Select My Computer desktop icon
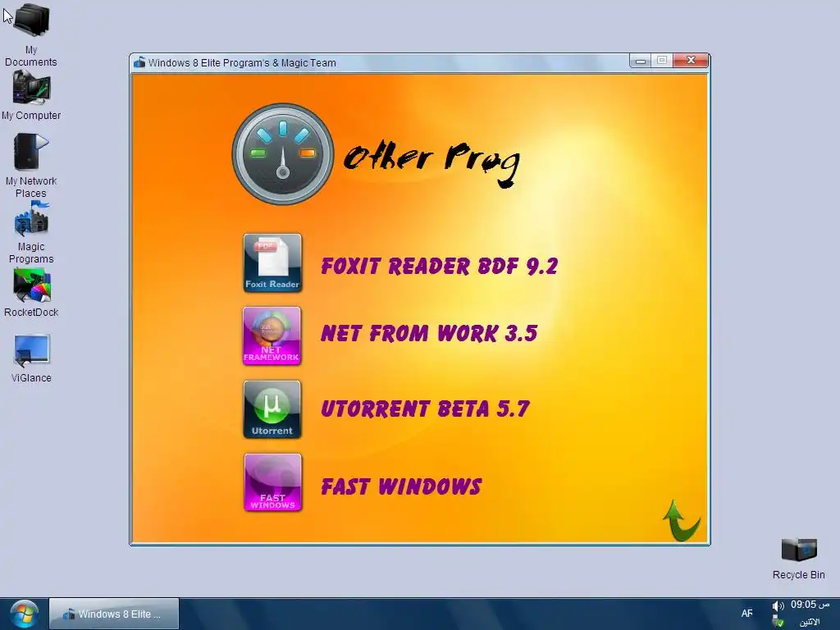 31,95
